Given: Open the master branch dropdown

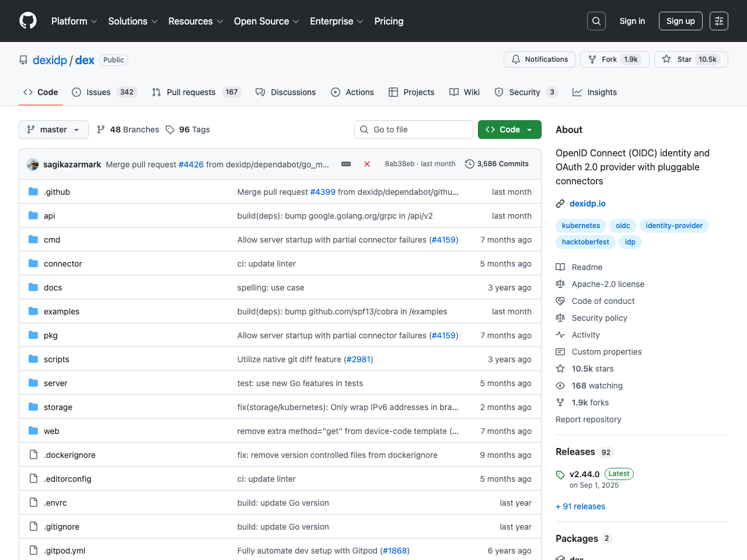Looking at the screenshot, I should point(53,129).
